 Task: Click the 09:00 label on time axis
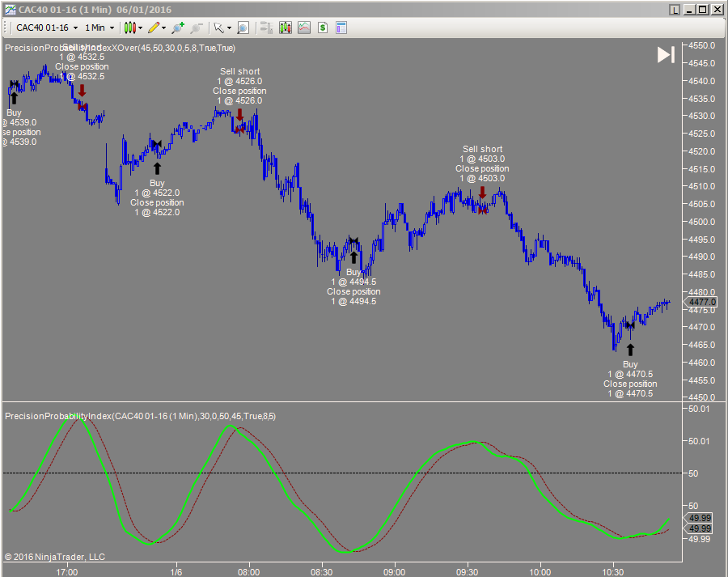coord(395,571)
